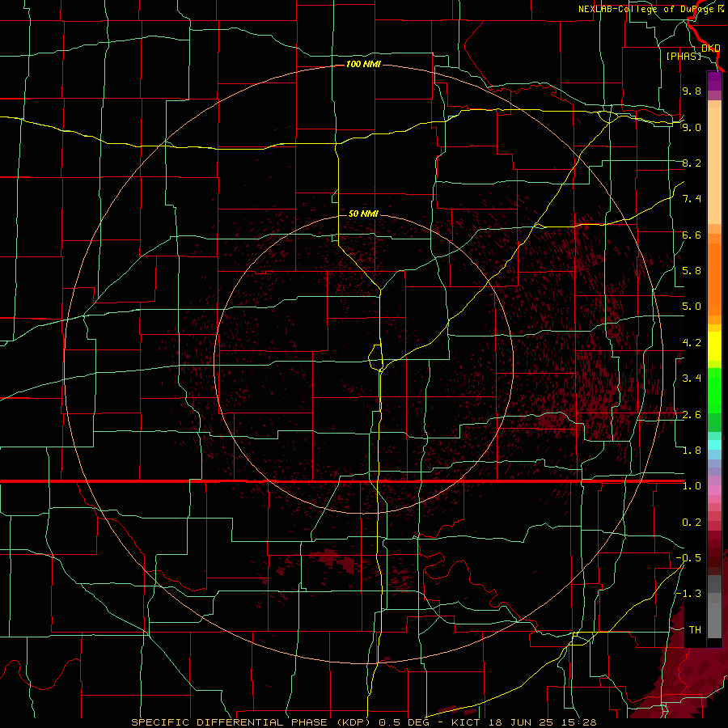The height and width of the screenshot is (728, 728).
Task: Pick the yellow band of the color scale
Action: pyautogui.click(x=714, y=346)
